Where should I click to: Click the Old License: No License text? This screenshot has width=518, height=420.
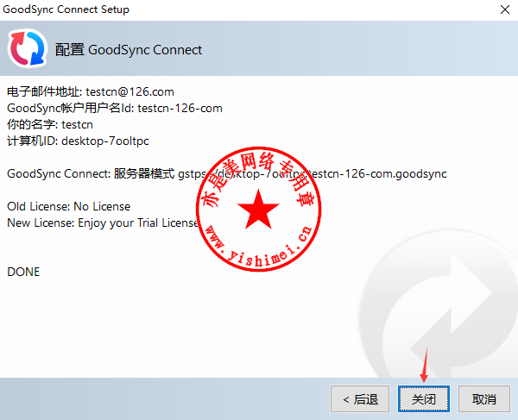[x=69, y=206]
